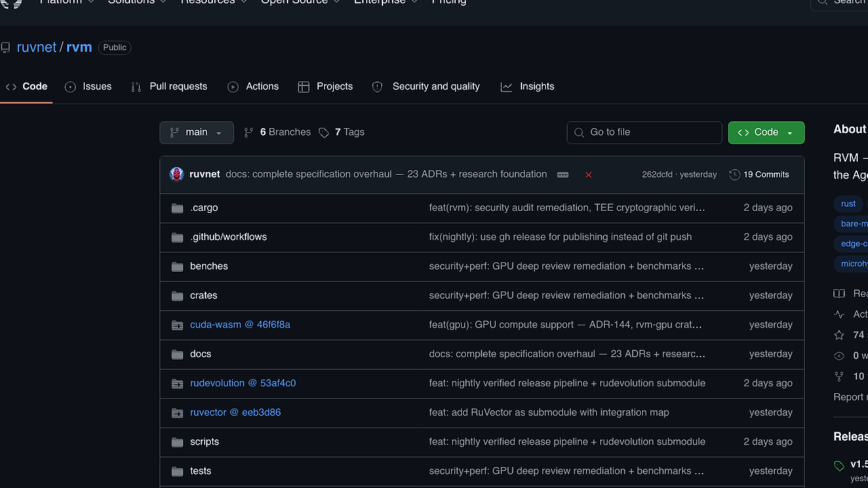
Task: Click the star icon in the About sidebar
Action: click(x=840, y=335)
